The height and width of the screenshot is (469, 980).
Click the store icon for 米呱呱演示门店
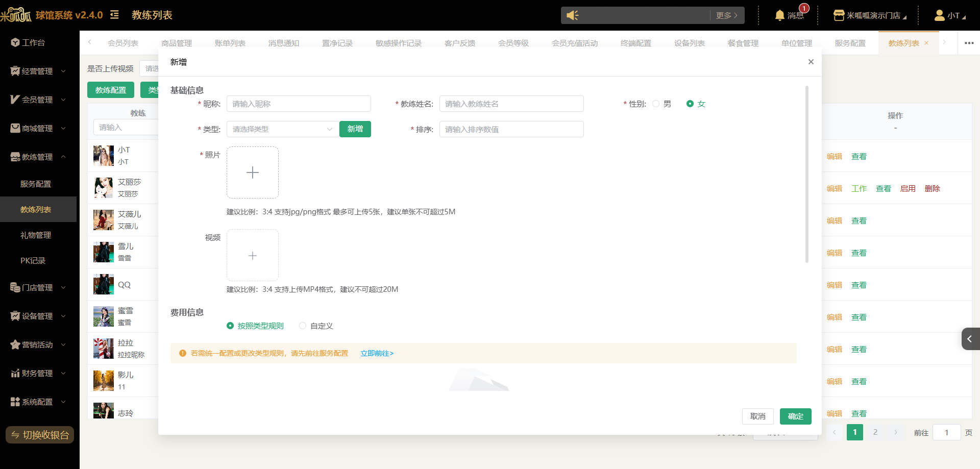pyautogui.click(x=839, y=15)
